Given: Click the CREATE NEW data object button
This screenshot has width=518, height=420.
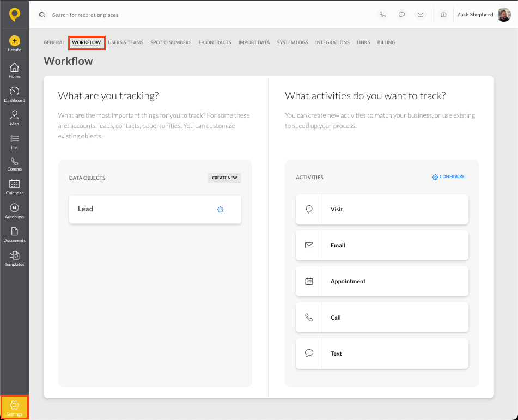Looking at the screenshot, I should 224,178.
